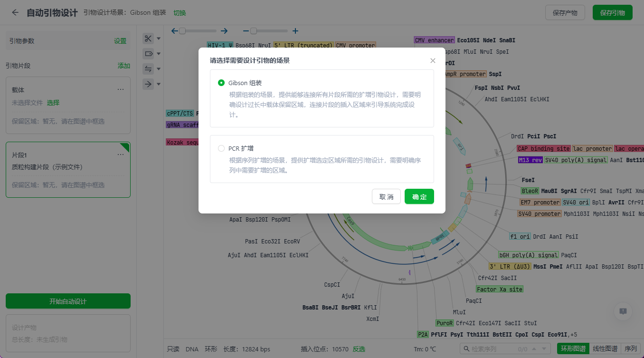This screenshot has height=358, width=644.
Task: Click the plus zoom-in icon
Action: click(295, 31)
